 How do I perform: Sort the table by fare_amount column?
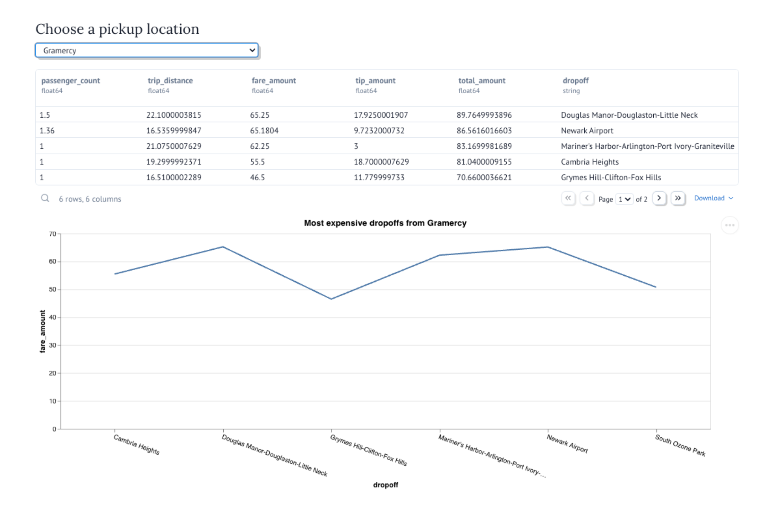pyautogui.click(x=274, y=80)
